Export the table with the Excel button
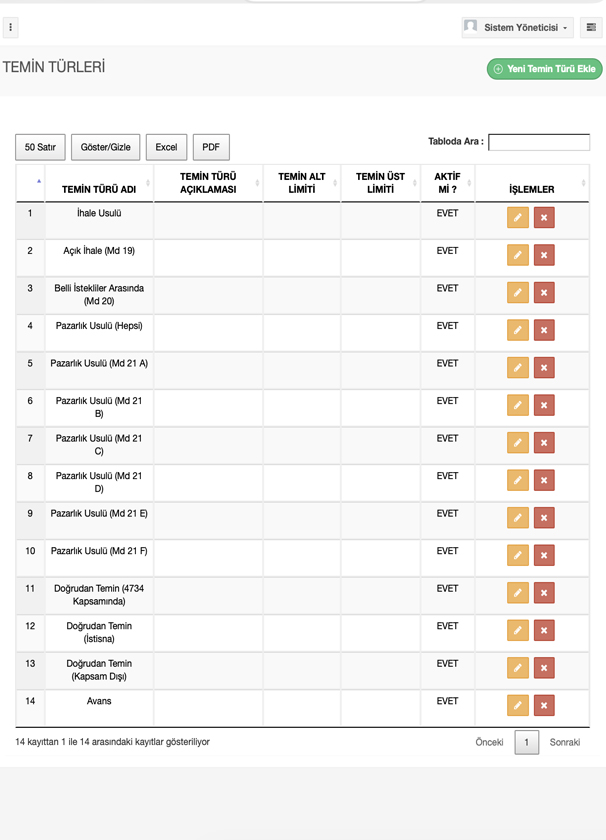Image resolution: width=606 pixels, height=840 pixels. tap(166, 147)
